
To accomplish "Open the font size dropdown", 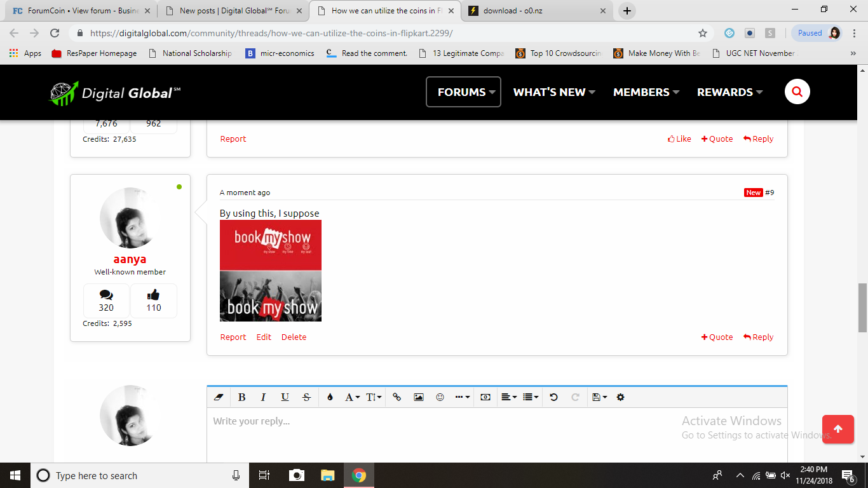I will 372,396.
